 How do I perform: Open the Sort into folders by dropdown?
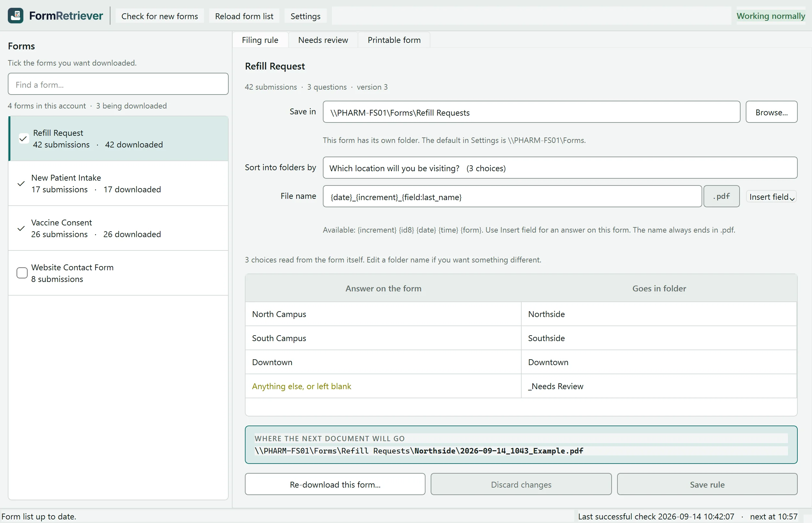pyautogui.click(x=560, y=168)
